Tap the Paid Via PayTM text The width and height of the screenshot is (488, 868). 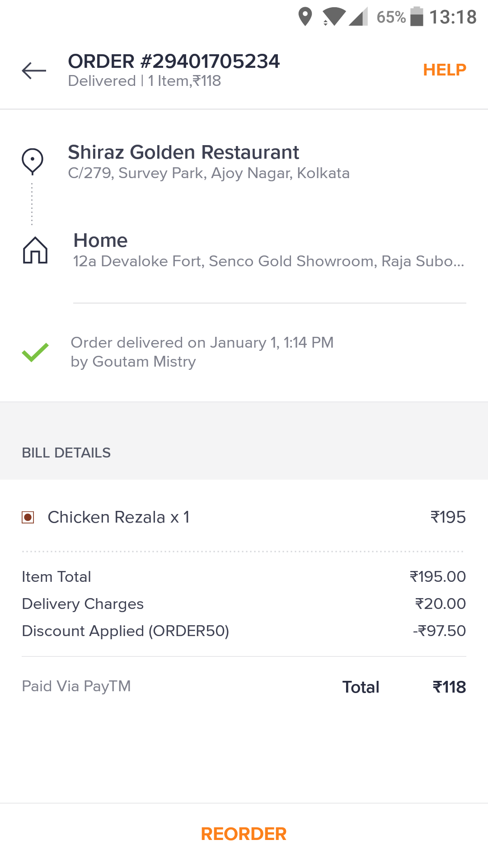76,686
